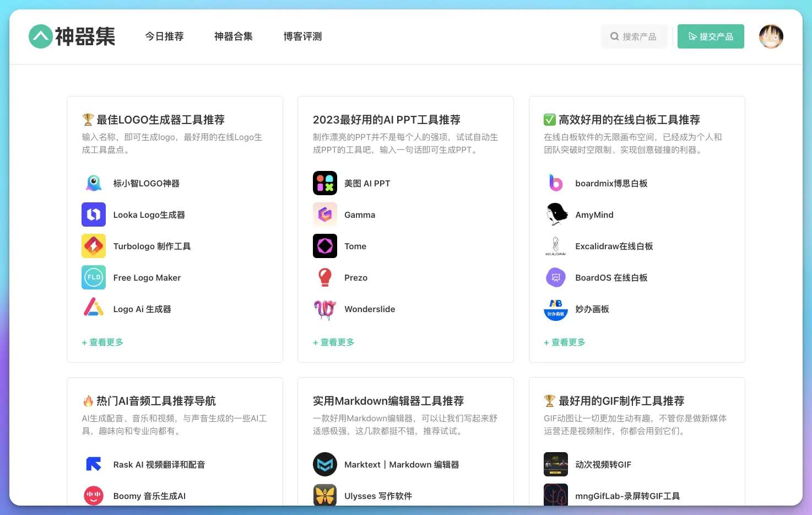Open 最好用的GIF制作工具推荐 heading
This screenshot has width=812, height=515.
[614, 401]
